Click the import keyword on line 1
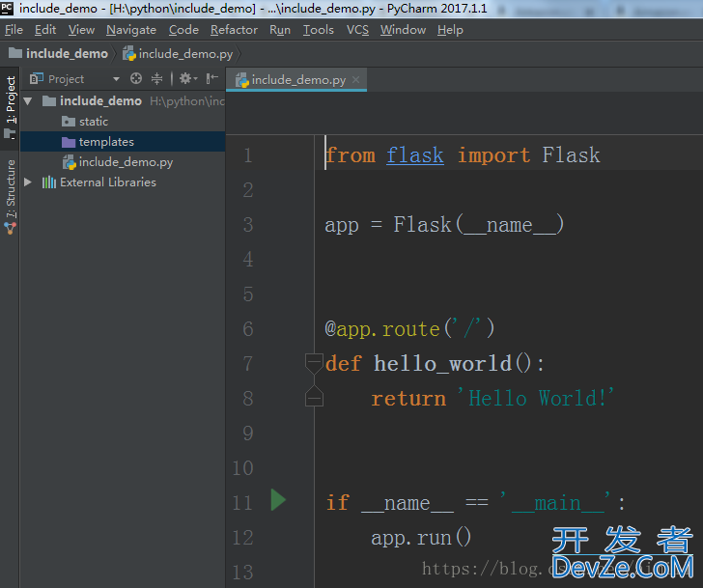Viewport: 703px width, 588px height. tap(493, 155)
